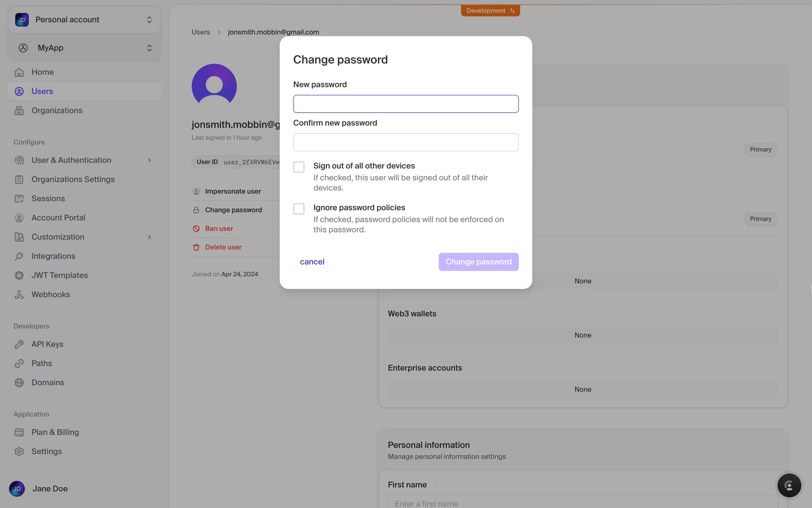Expand the Customization submenu chevron
This screenshot has height=508, width=812.
click(149, 237)
